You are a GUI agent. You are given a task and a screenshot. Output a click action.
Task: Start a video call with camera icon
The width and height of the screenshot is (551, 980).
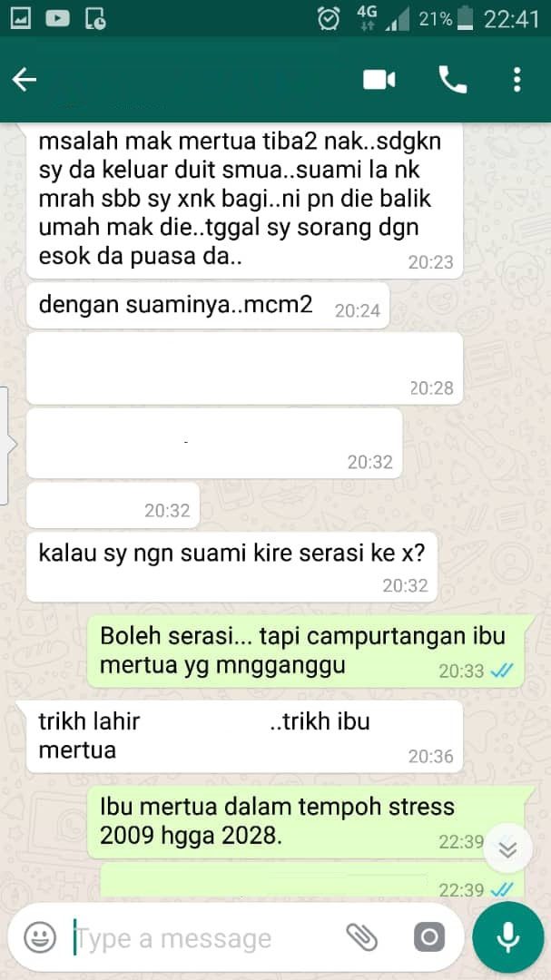(379, 80)
